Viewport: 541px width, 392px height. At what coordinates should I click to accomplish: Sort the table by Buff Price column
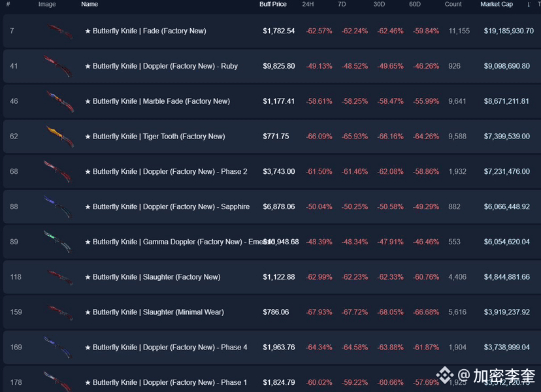(x=273, y=5)
